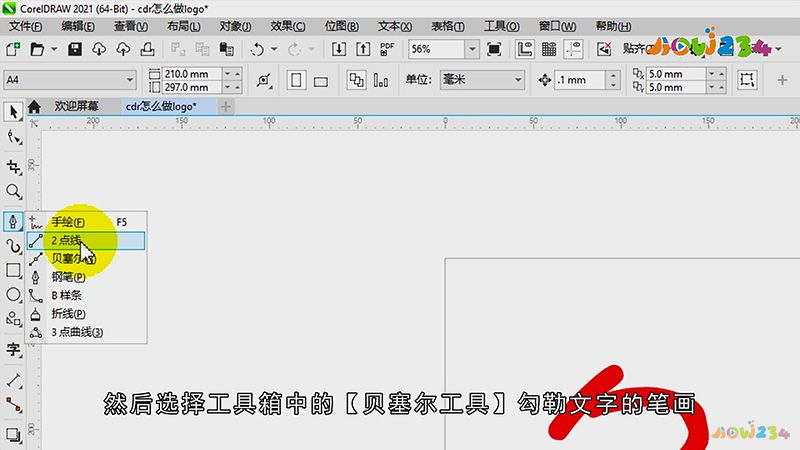Select the Artistic Media tool

(13, 246)
